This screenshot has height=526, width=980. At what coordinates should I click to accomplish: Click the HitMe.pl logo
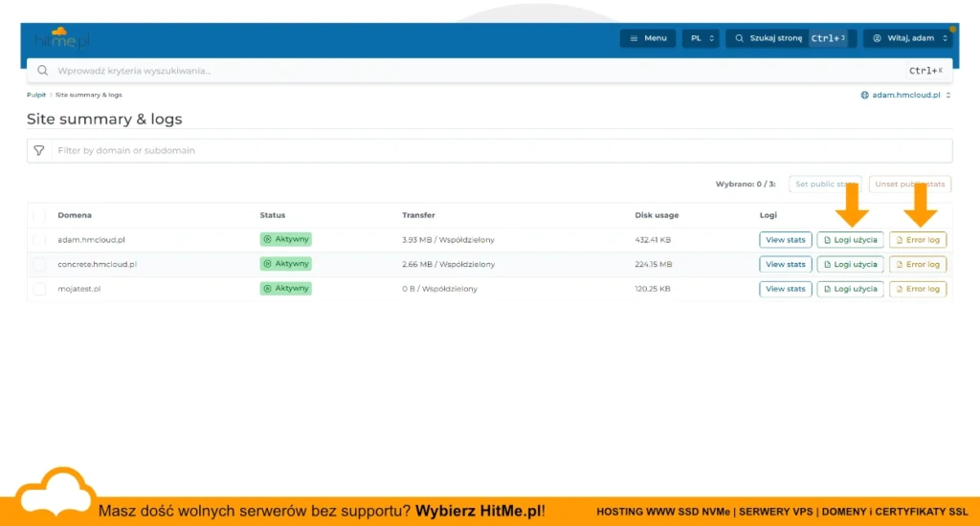(62, 38)
